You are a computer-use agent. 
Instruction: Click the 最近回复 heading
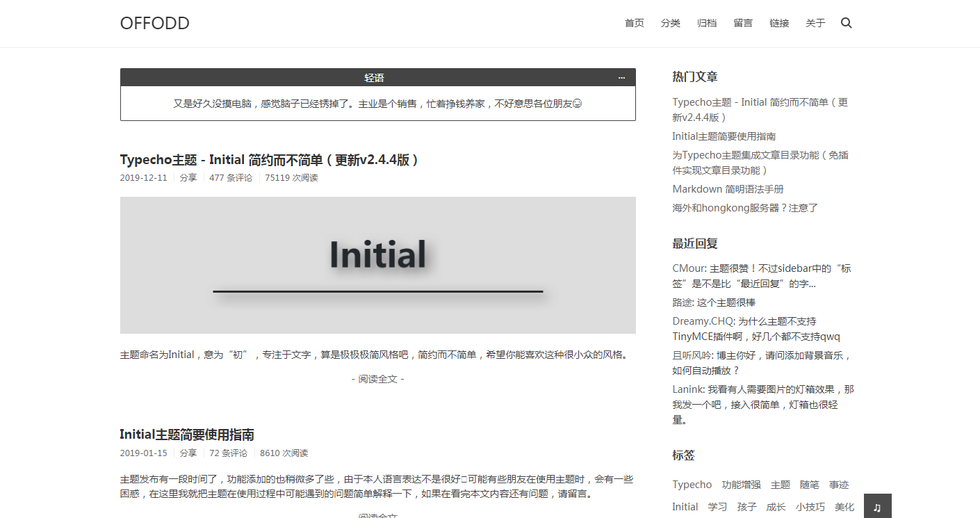point(695,243)
